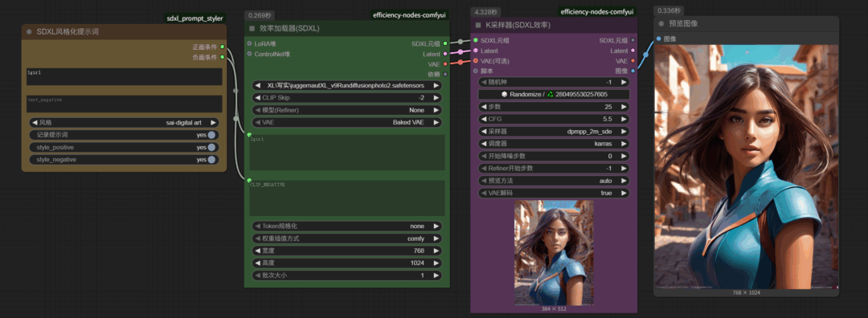Click the 图像 input connector on 预览图像
This screenshot has width=868, height=318.
coord(658,39)
